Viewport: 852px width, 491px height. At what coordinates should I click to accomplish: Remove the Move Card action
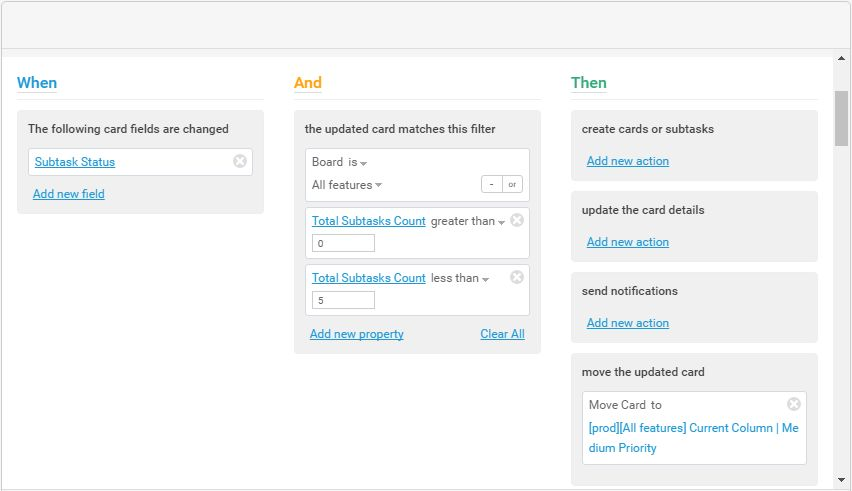(x=794, y=404)
